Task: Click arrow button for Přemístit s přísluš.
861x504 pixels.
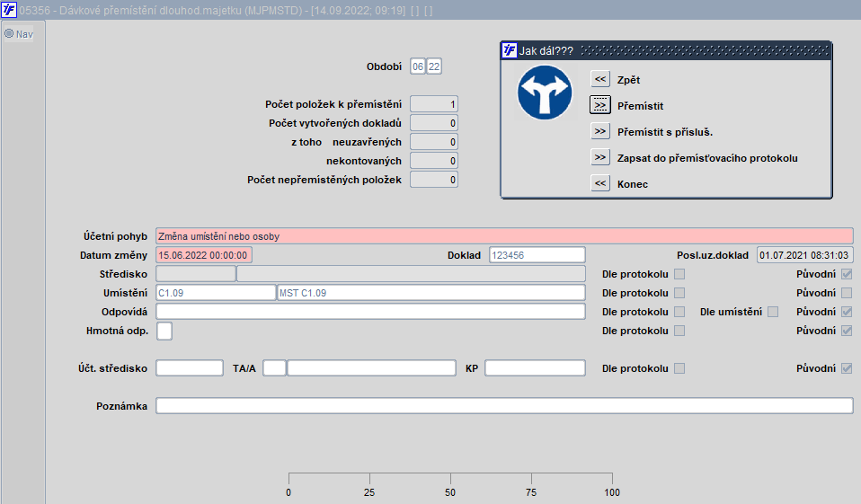Action: tap(600, 131)
